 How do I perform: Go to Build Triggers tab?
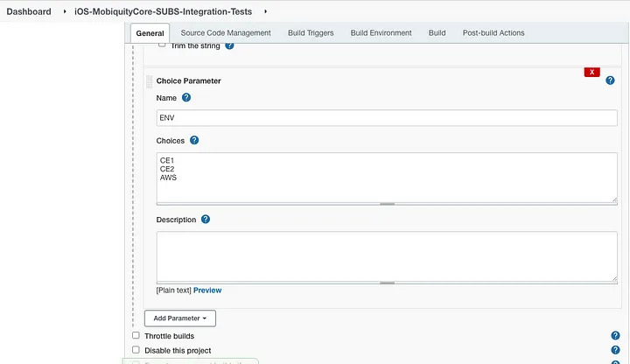point(311,33)
